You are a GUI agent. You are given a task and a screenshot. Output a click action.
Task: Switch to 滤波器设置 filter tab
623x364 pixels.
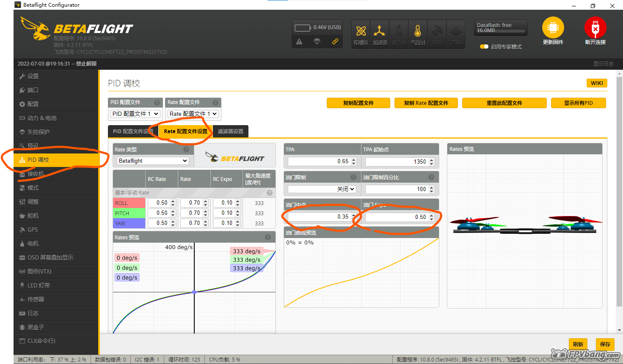click(231, 131)
